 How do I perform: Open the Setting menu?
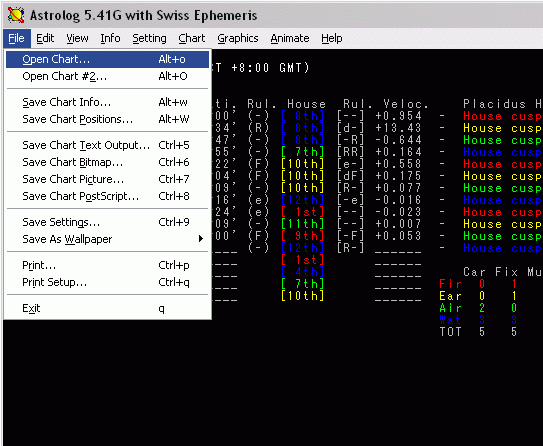pos(149,38)
